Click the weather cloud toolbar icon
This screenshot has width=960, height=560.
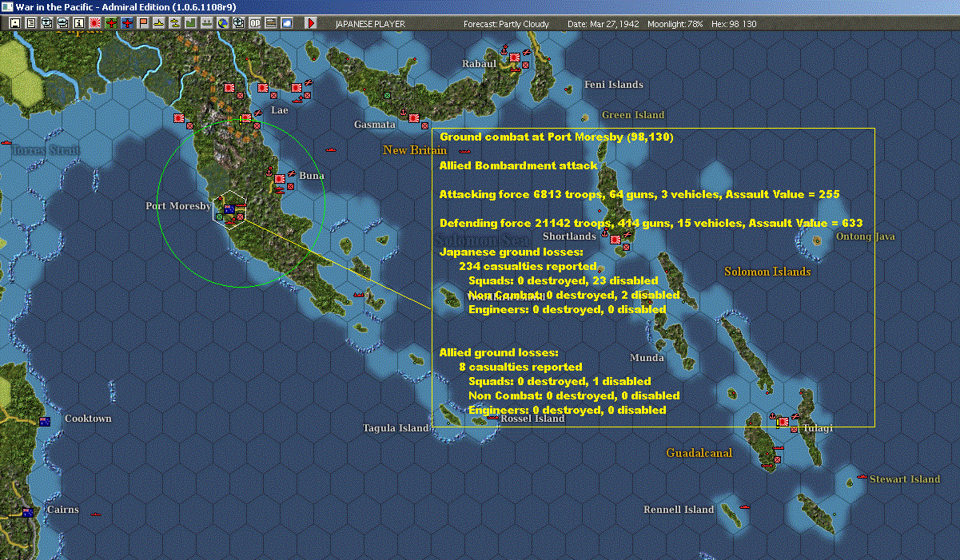point(287,23)
